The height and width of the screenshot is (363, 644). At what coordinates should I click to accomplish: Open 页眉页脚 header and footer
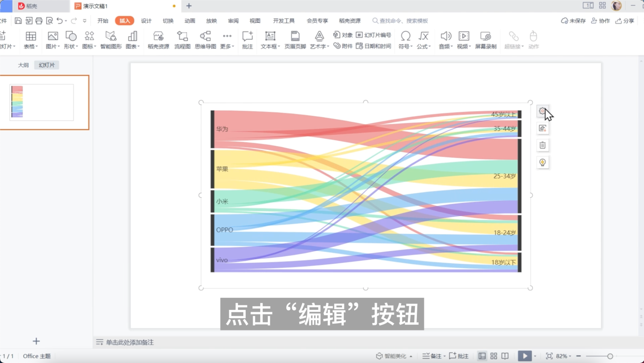(295, 40)
